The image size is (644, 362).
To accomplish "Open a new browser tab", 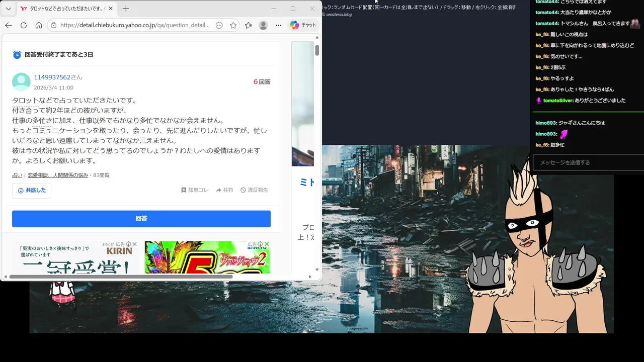I will [x=126, y=9].
